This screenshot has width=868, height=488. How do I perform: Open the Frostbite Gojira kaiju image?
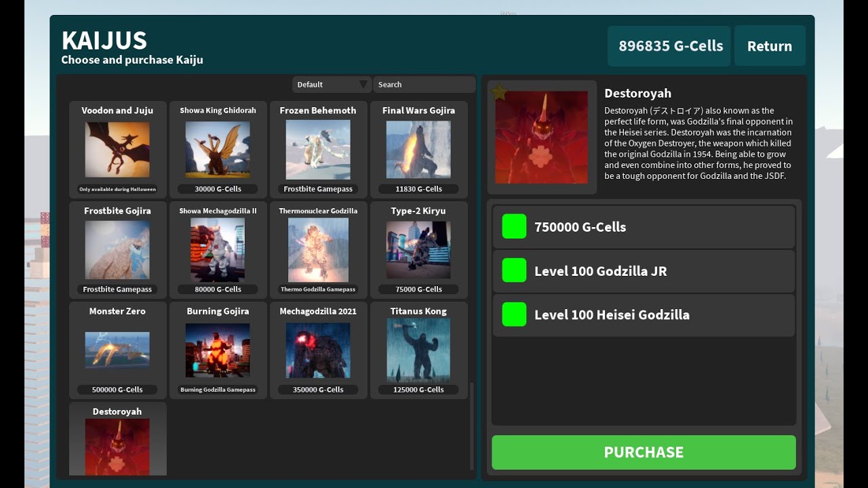click(x=117, y=249)
